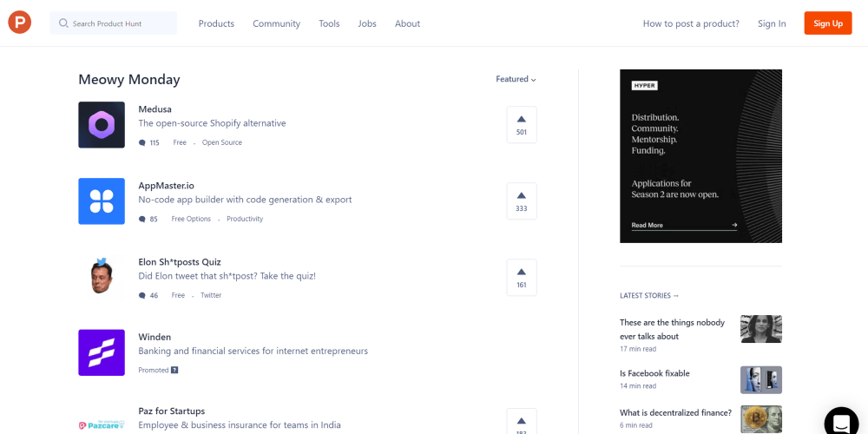Open the Hyper advertisement banner
This screenshot has width=868, height=434.
click(x=700, y=156)
